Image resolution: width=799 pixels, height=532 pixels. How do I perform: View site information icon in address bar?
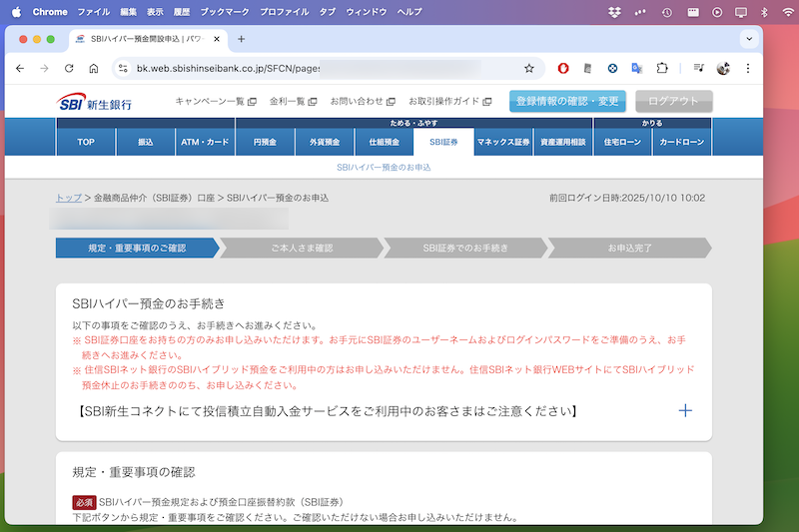(123, 68)
